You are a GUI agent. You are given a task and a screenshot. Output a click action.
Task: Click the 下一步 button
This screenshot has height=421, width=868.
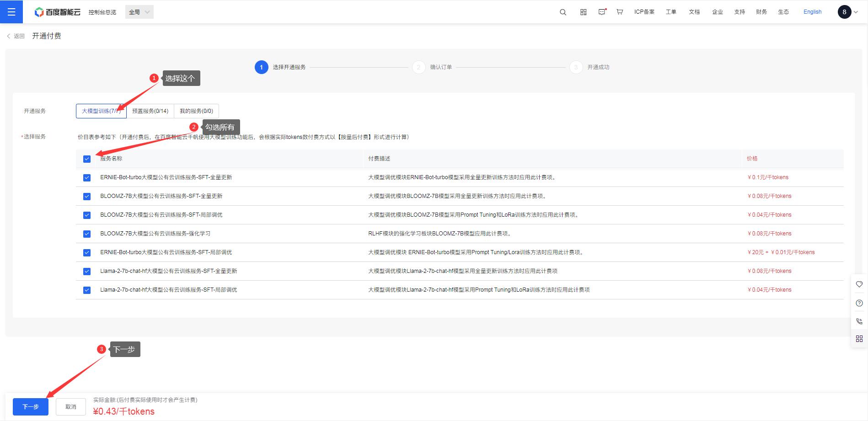pyautogui.click(x=31, y=407)
